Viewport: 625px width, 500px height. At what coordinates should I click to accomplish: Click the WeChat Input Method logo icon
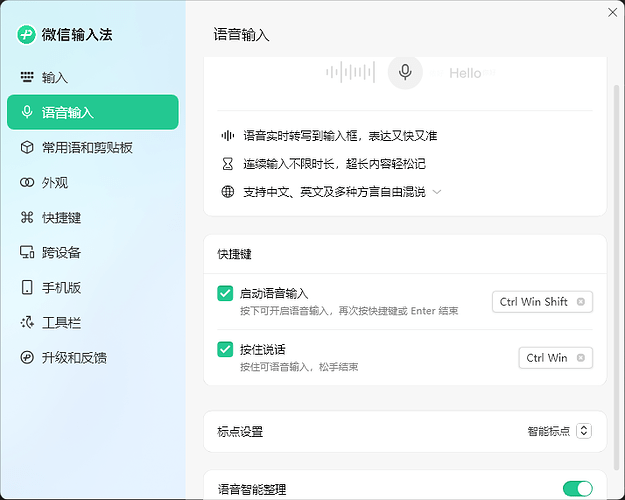pyautogui.click(x=26, y=35)
